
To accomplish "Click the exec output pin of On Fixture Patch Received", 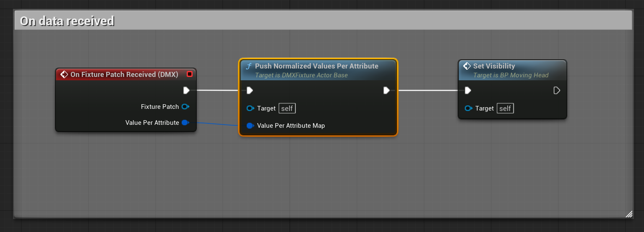I will pos(186,90).
